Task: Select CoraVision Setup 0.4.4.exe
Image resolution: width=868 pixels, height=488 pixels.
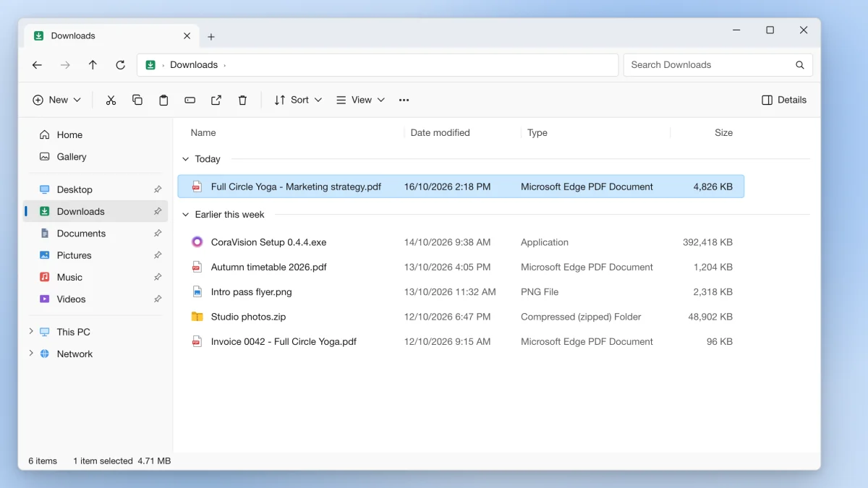Action: tap(461, 242)
